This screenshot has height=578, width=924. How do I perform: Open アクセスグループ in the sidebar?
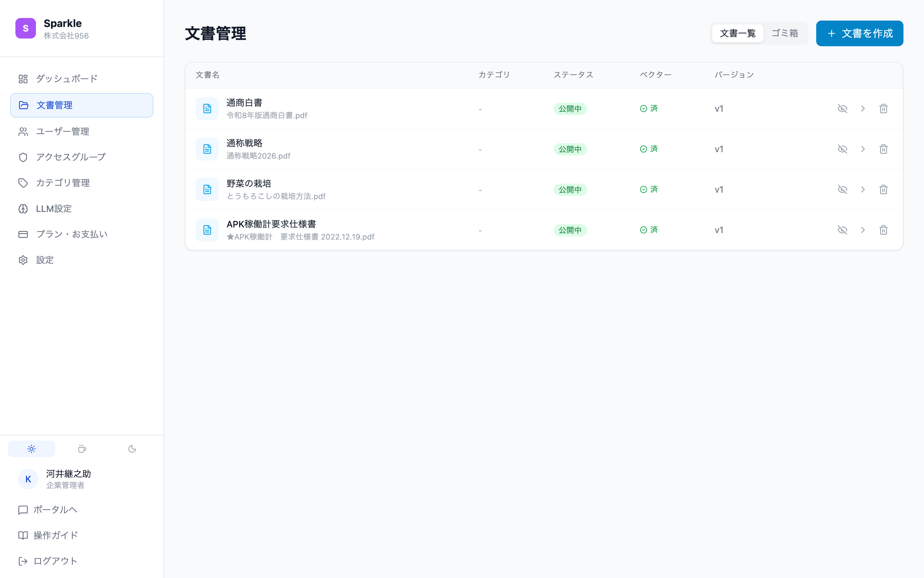(x=82, y=157)
